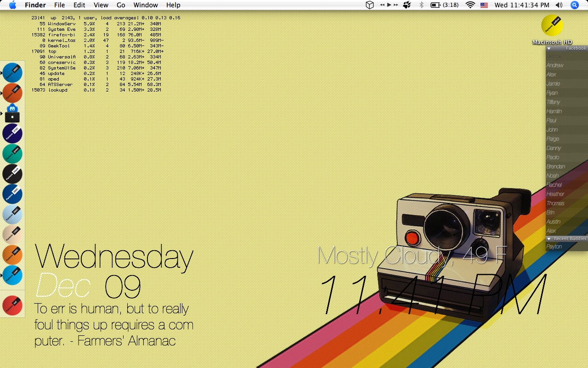Screen dimensions: 588x368
Task: Click the fast-forward control in menu bar
Action: pos(396,5)
